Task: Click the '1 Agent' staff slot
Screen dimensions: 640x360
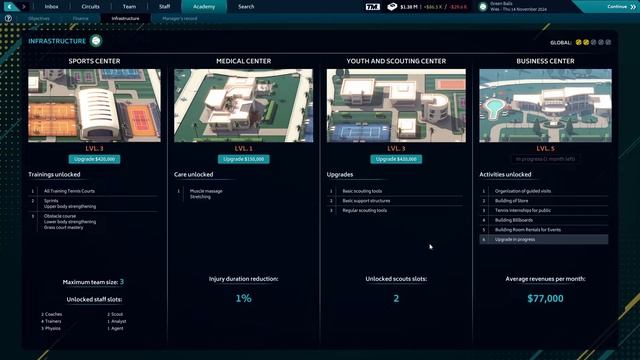Action: coord(116,328)
